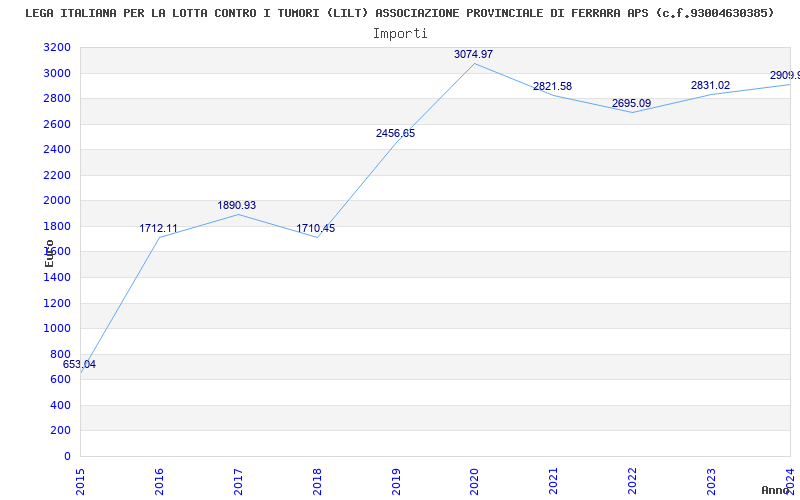This screenshot has width=800, height=500.
Task: Click the x-axis year 2017
Action: point(238,482)
